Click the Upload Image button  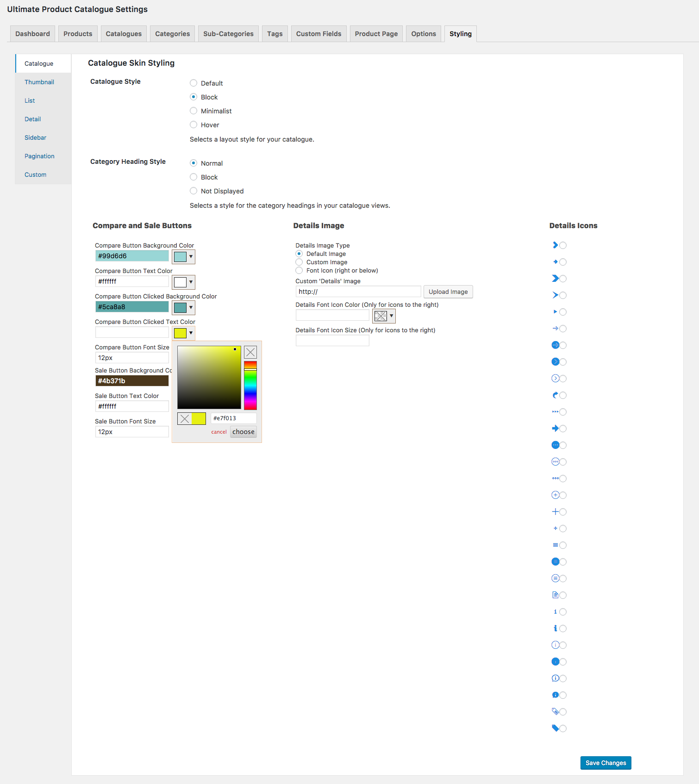[448, 292]
